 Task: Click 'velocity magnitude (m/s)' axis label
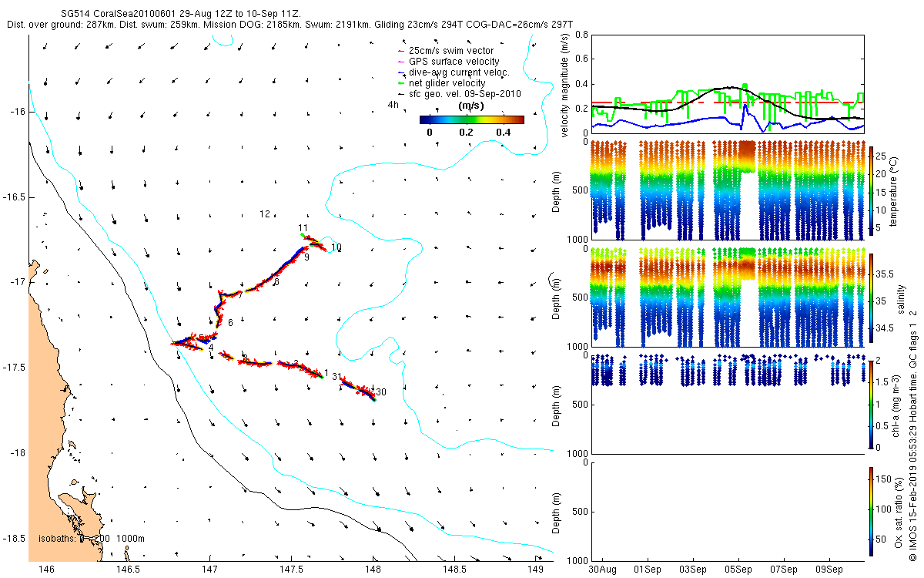(x=564, y=84)
